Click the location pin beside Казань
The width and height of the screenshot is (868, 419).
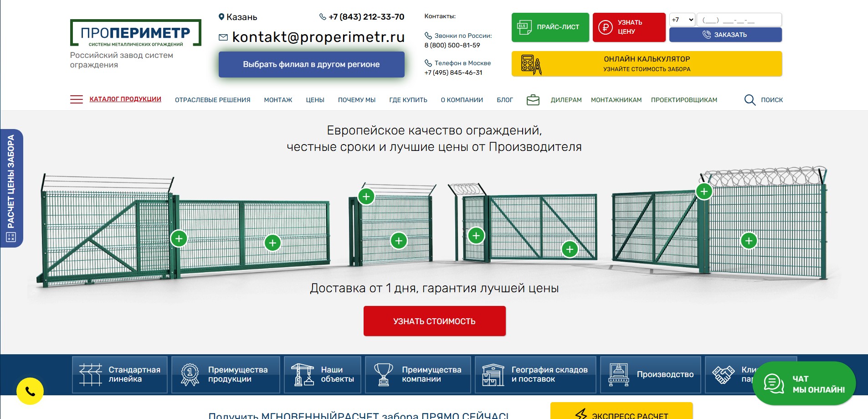(x=222, y=17)
